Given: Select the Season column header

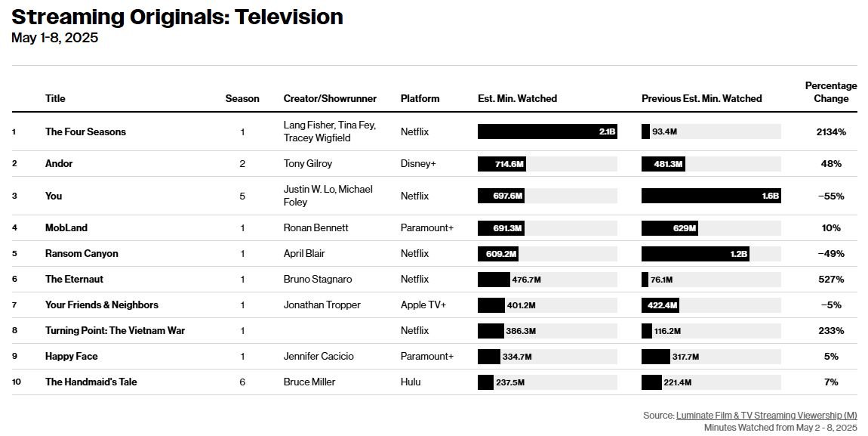Looking at the screenshot, I should (x=242, y=99).
